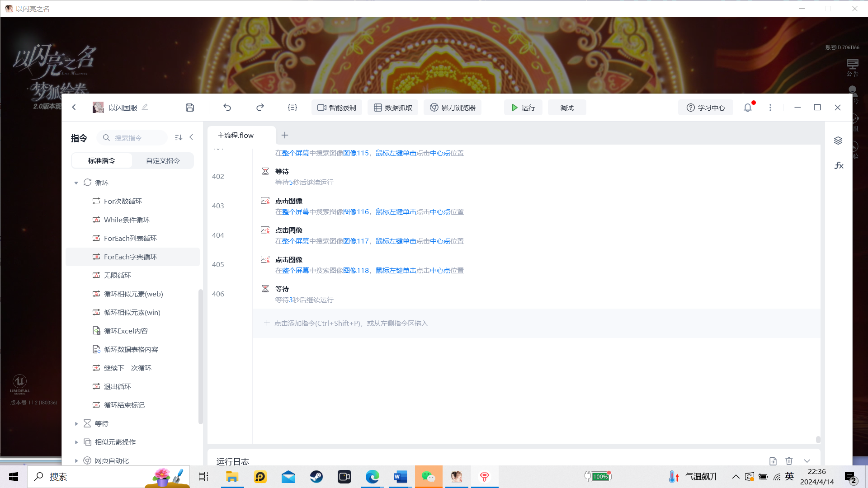Select the 标准指令 tab
The width and height of the screenshot is (868, 488).
click(x=102, y=160)
